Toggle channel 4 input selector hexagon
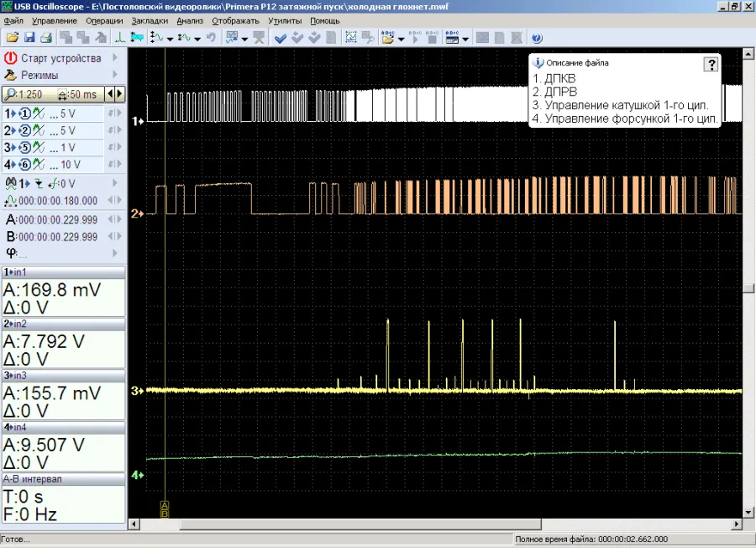The height and width of the screenshot is (548, 756). tap(24, 165)
